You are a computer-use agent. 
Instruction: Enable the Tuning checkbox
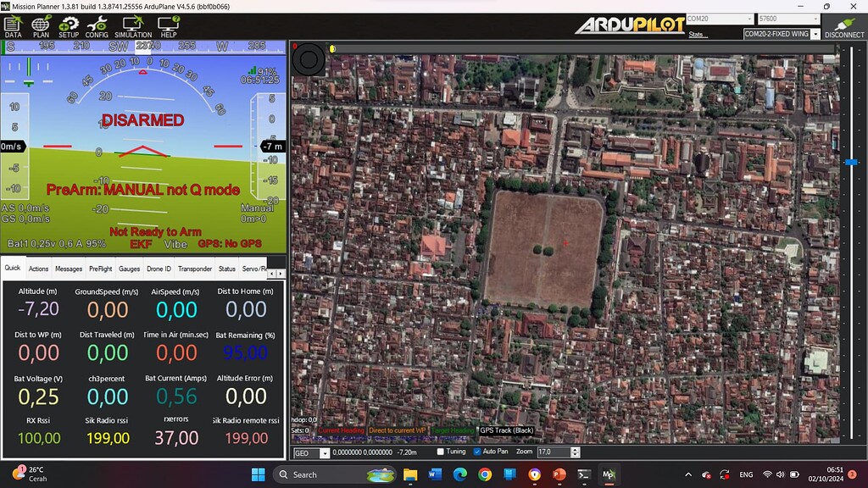pos(442,452)
